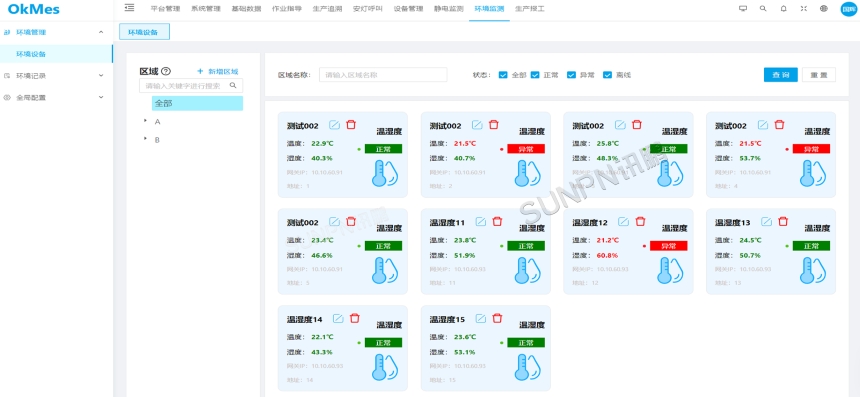Collapse the sidebar with the menu fold icon
The height and width of the screenshot is (397, 860).
coord(129,8)
